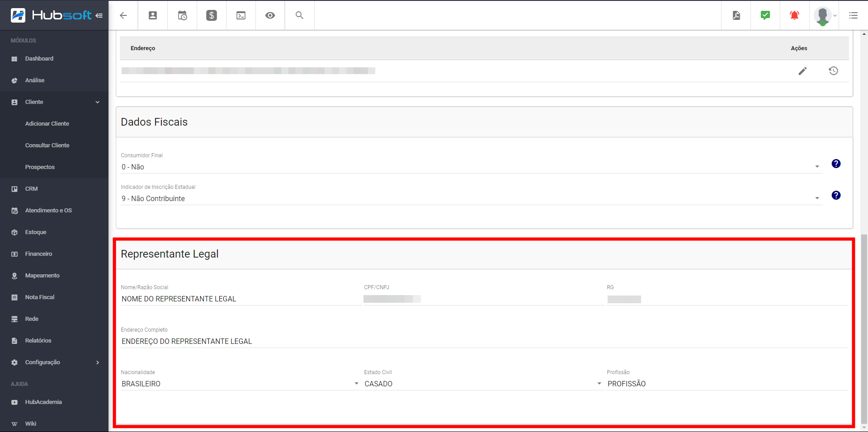This screenshot has width=868, height=432.
Task: Collapse the sidebar using Hubsoft arrow toggle
Action: (x=99, y=15)
